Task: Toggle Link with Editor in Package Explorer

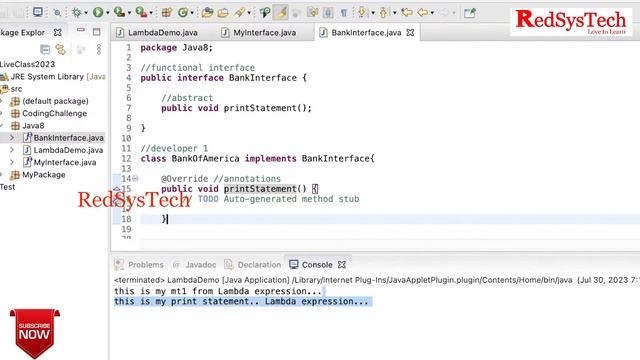Action: 61,49
